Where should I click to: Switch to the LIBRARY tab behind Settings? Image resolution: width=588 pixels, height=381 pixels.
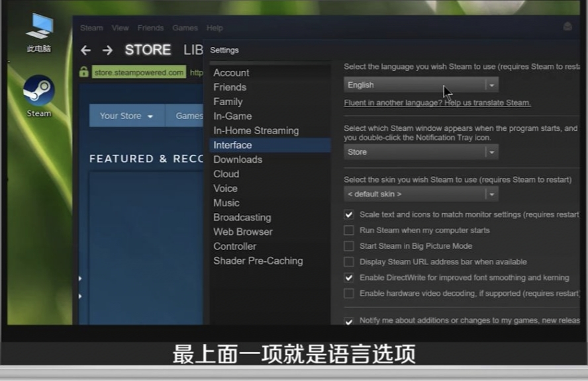(x=193, y=50)
